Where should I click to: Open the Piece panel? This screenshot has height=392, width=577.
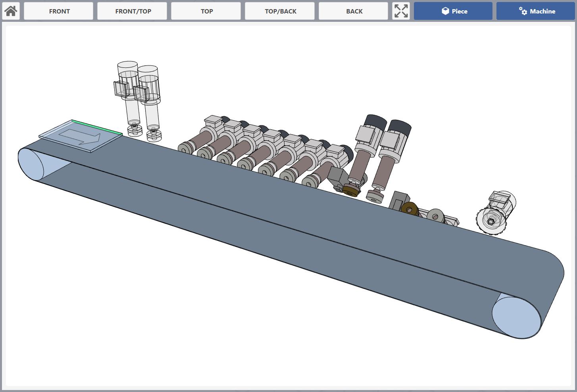coord(453,11)
